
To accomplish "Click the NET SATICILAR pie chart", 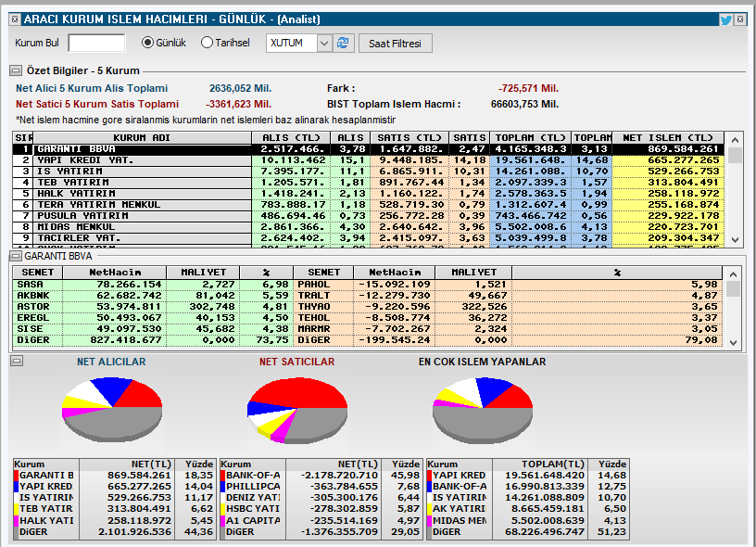I will pos(297,410).
